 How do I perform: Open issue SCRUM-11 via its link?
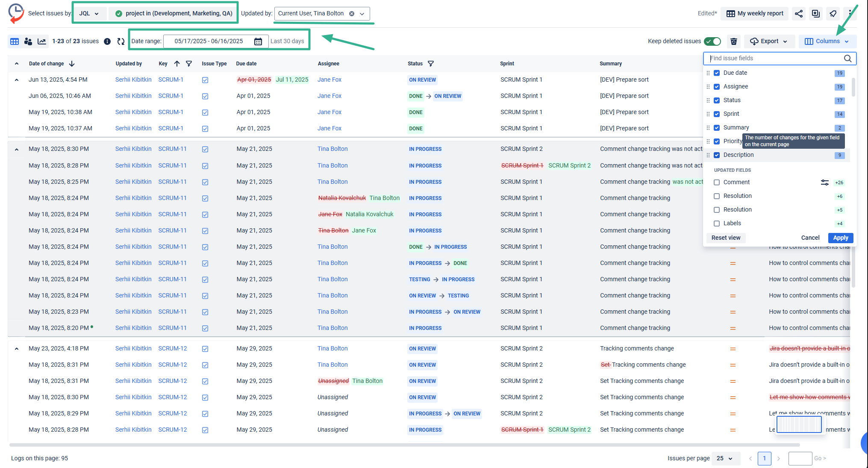(172, 149)
